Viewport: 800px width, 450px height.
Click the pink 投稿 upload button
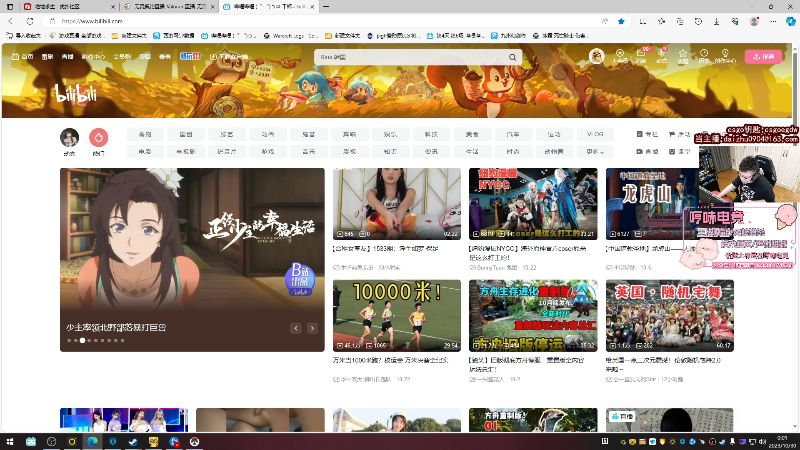point(763,57)
